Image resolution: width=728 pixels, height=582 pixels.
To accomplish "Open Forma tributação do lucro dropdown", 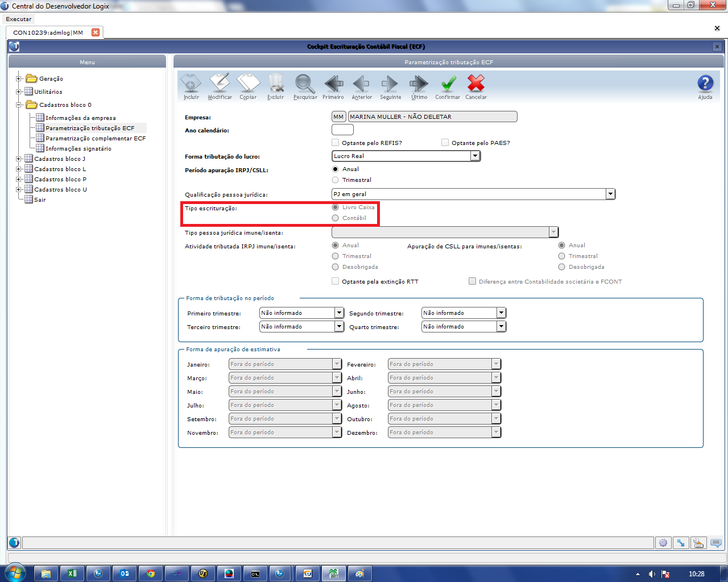I will 475,156.
